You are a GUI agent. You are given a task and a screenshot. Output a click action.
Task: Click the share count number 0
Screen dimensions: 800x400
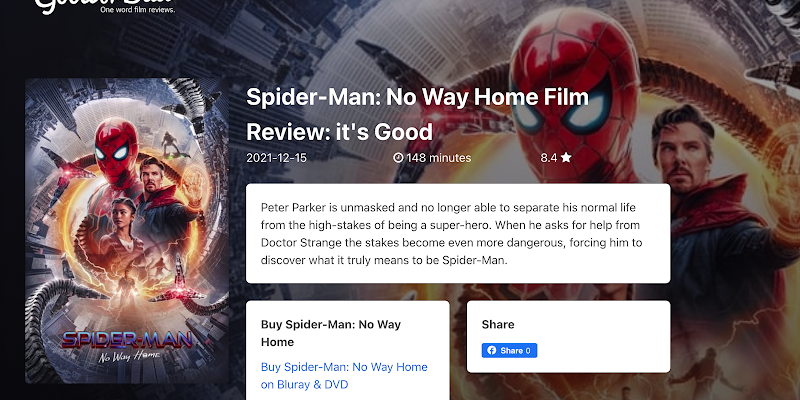coord(528,351)
